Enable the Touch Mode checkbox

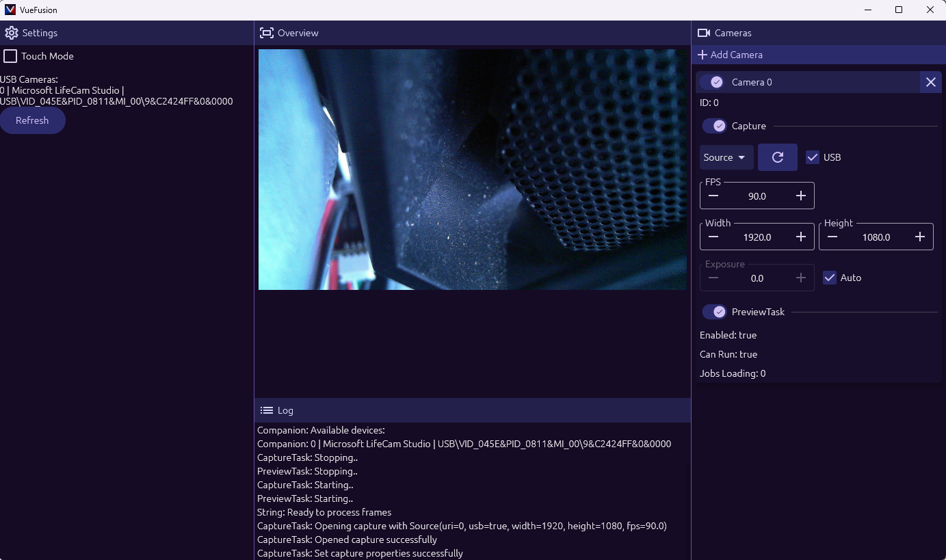click(x=10, y=56)
